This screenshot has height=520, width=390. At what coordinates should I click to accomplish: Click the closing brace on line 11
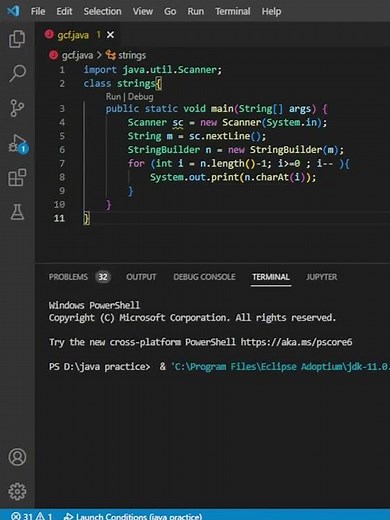[x=86, y=218]
